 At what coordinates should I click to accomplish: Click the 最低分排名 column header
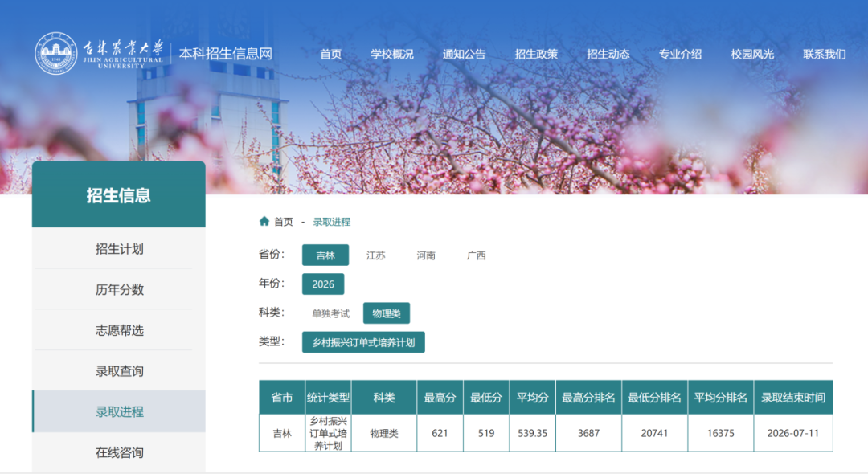(654, 397)
